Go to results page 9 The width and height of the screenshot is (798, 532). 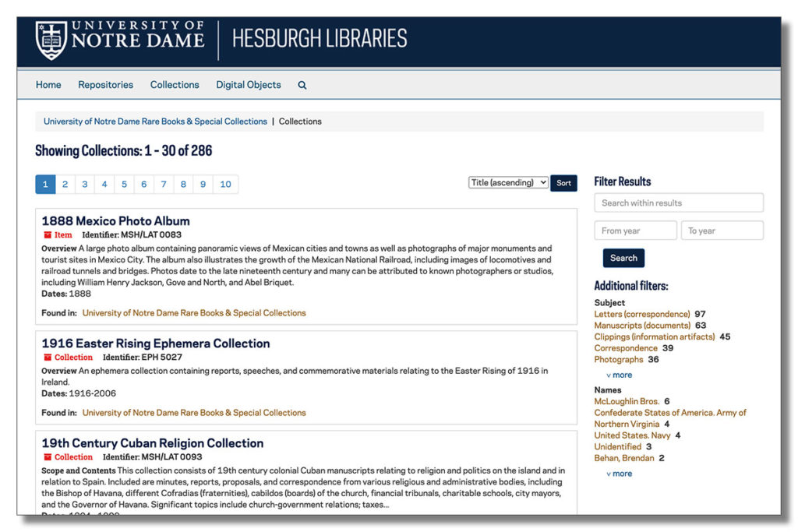click(x=203, y=184)
